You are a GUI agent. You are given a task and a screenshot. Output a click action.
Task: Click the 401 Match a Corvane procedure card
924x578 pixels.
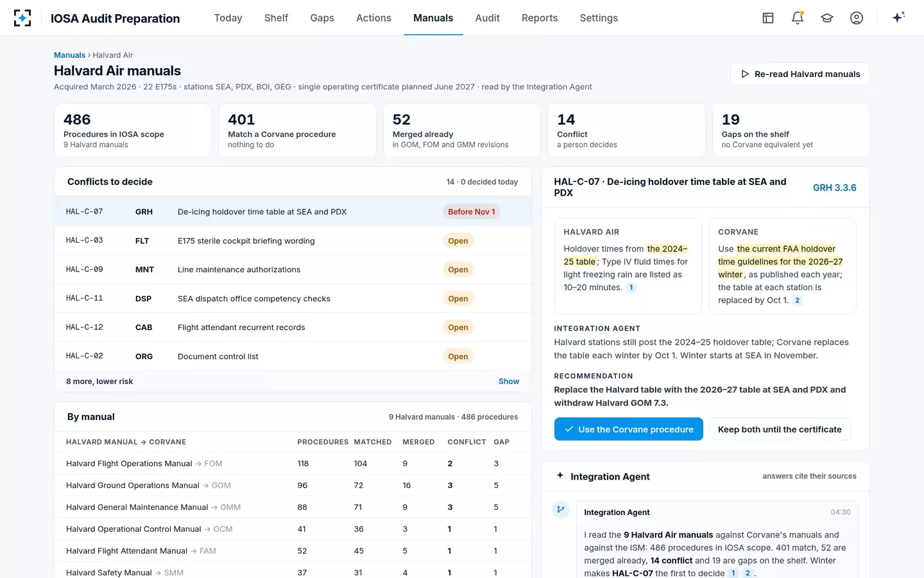pos(297,130)
